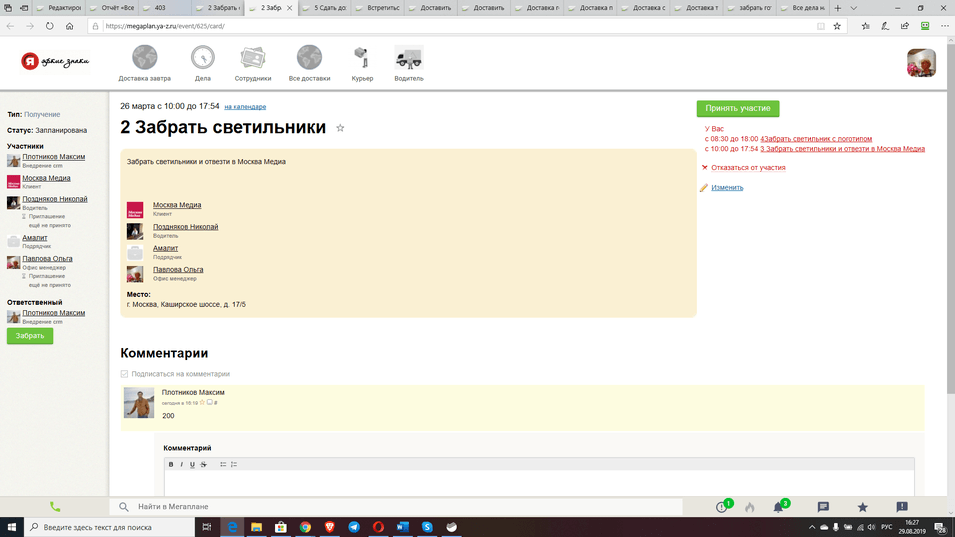The image size is (955, 537).
Task: Click the Найти в Мегаплане search field
Action: pyautogui.click(x=400, y=507)
